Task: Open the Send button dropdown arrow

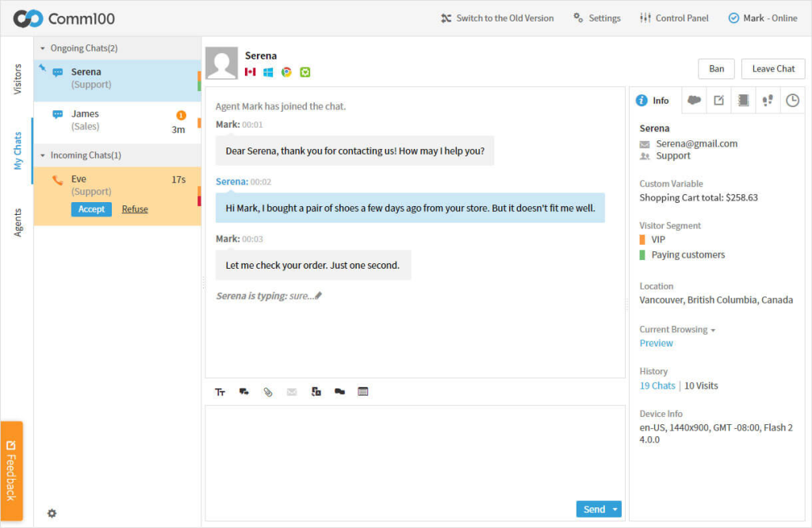Action: (x=615, y=510)
